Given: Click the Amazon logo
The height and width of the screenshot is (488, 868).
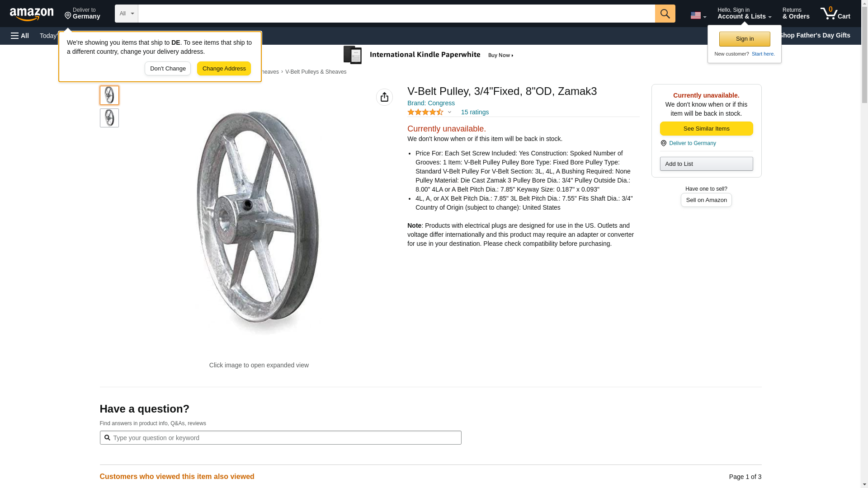Looking at the screenshot, I should 32,14.
